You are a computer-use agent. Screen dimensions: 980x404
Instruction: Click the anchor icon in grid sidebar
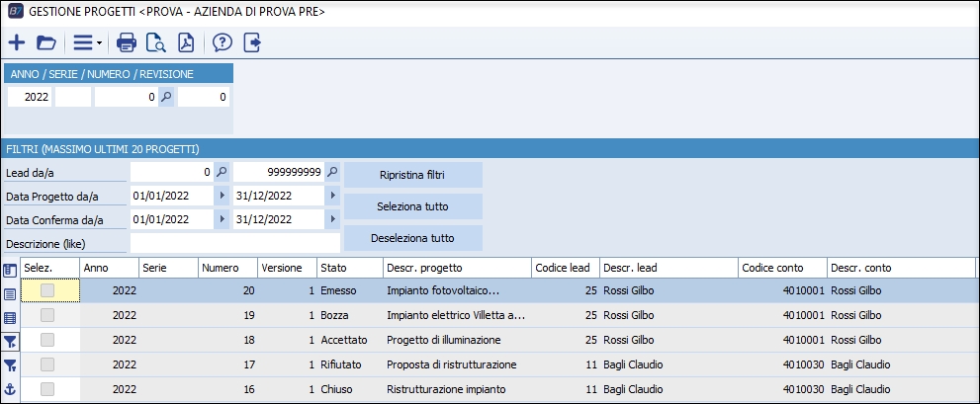click(x=10, y=389)
